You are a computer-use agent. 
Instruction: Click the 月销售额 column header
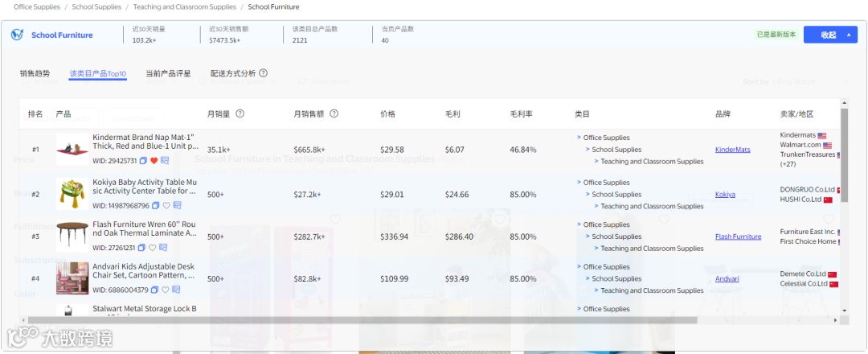point(309,114)
